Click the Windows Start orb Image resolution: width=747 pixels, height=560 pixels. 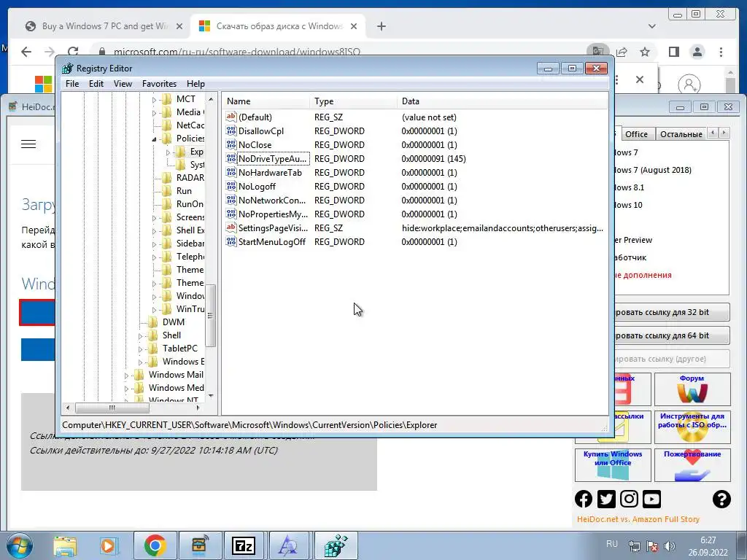(x=19, y=545)
